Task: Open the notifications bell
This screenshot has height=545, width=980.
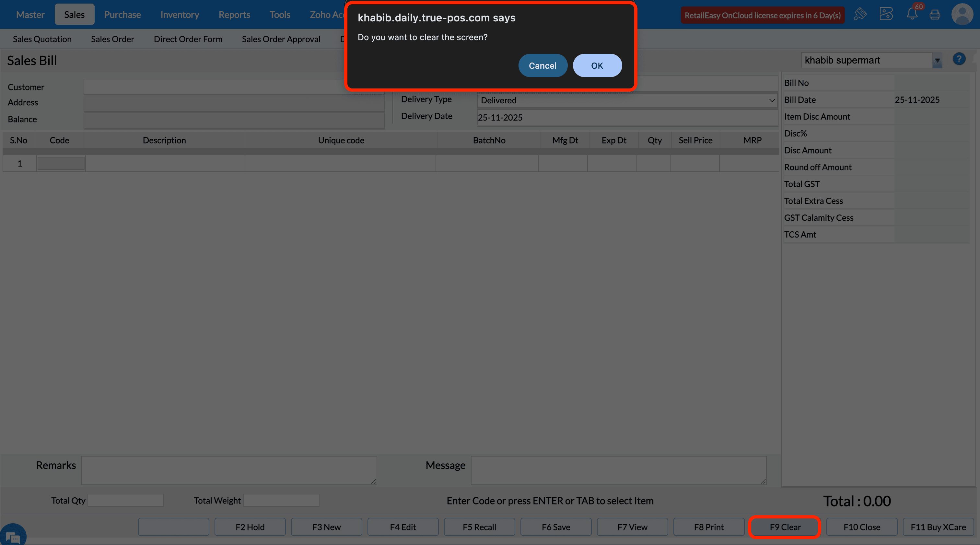Action: point(912,15)
